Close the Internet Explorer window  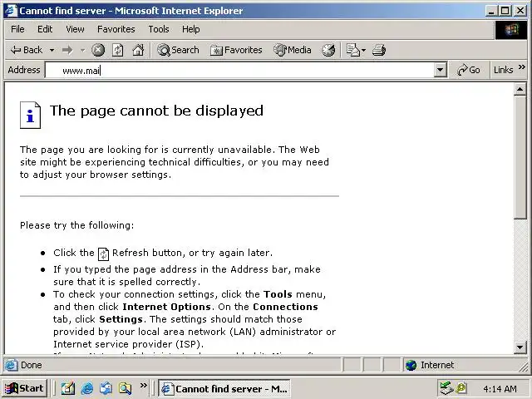point(520,11)
